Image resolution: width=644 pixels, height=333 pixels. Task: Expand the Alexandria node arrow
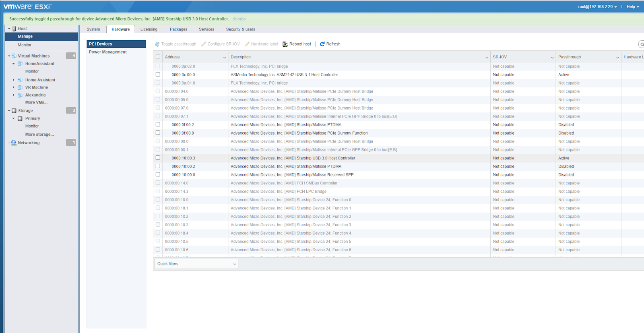(x=13, y=95)
